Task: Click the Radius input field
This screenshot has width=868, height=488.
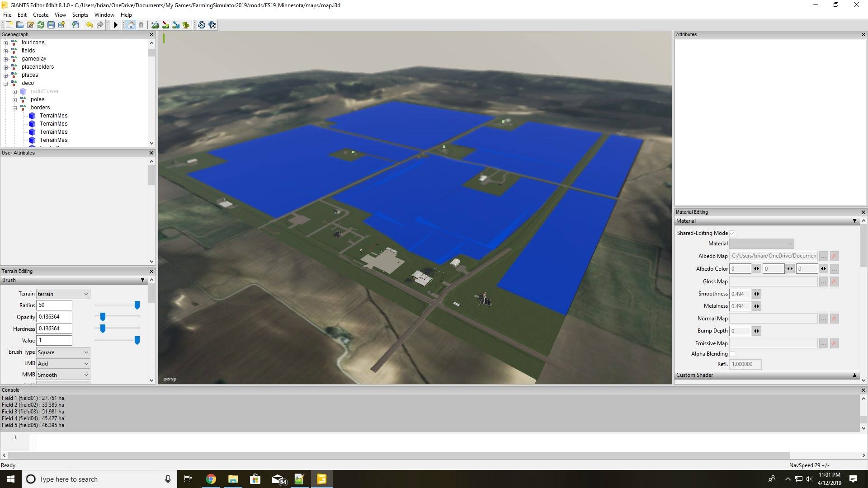Action: [54, 305]
